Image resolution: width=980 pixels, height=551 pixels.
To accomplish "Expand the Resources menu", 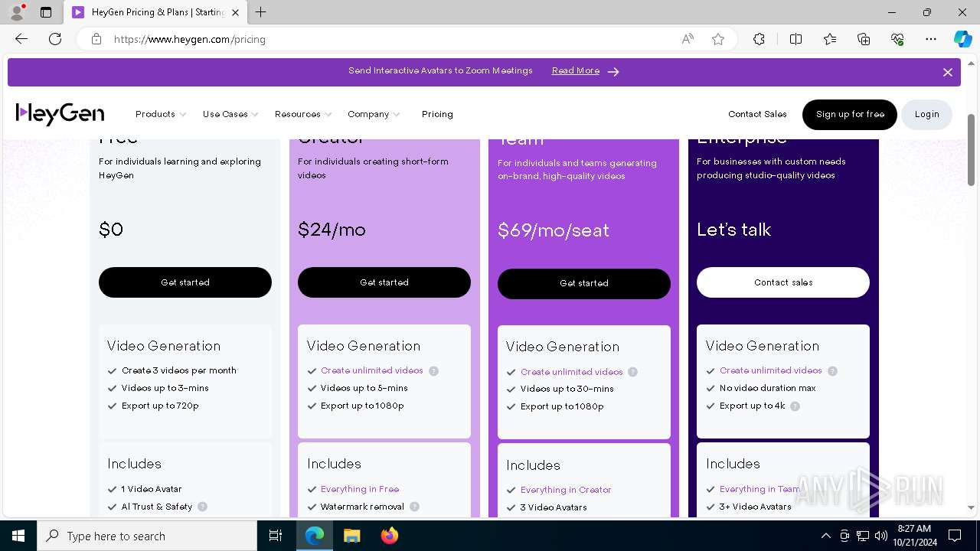I will click(303, 114).
